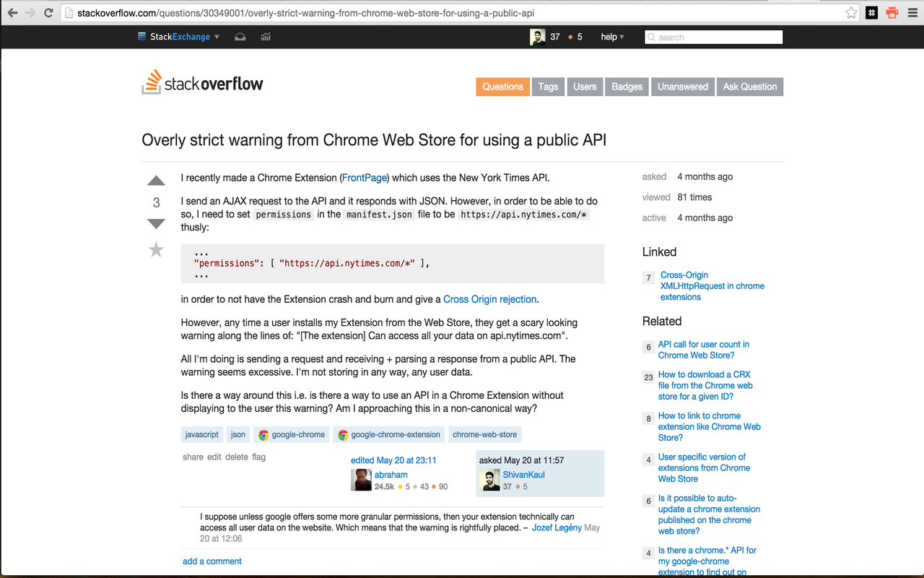Open Chrome's hamburger menu

[x=911, y=12]
